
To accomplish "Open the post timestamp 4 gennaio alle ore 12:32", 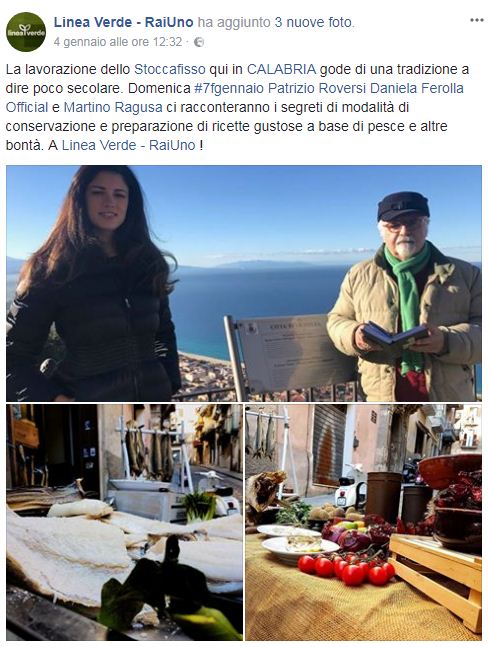I will coord(118,42).
